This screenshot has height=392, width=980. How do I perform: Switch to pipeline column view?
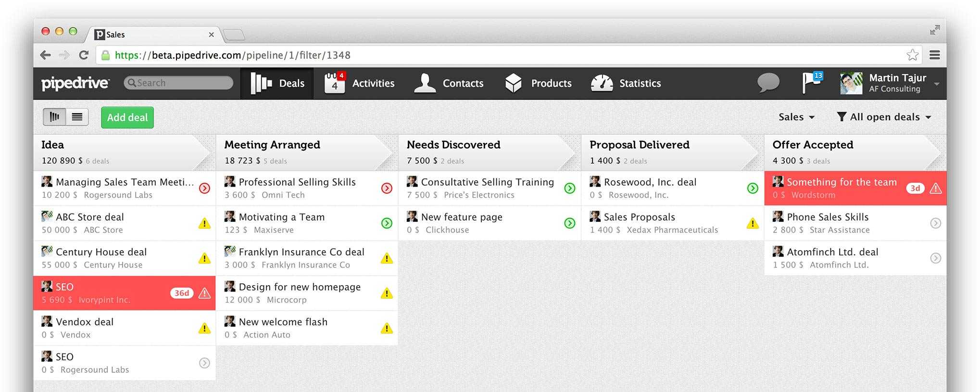tap(54, 117)
